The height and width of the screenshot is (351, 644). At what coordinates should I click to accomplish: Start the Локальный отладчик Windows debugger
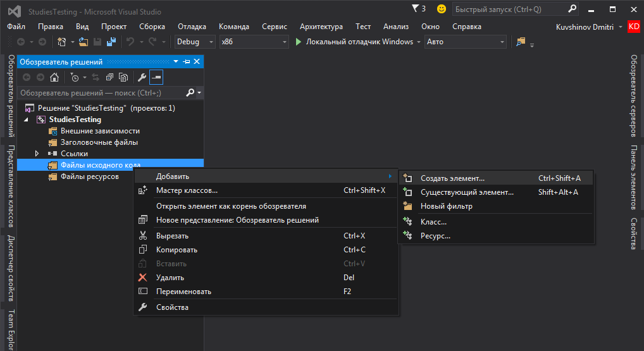point(354,42)
